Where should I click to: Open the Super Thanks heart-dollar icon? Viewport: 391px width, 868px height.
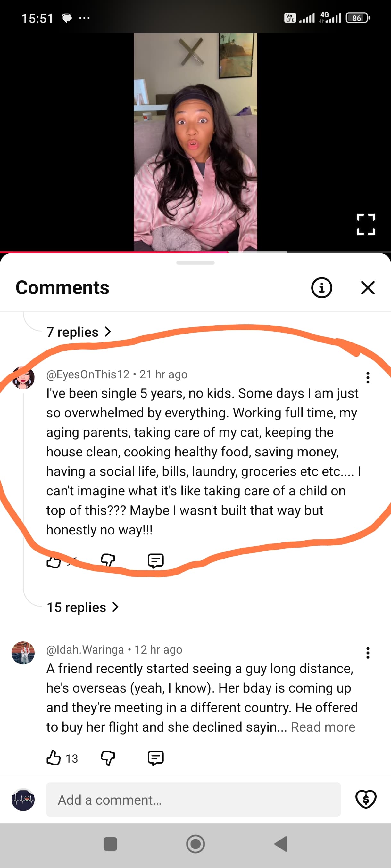[366, 799]
